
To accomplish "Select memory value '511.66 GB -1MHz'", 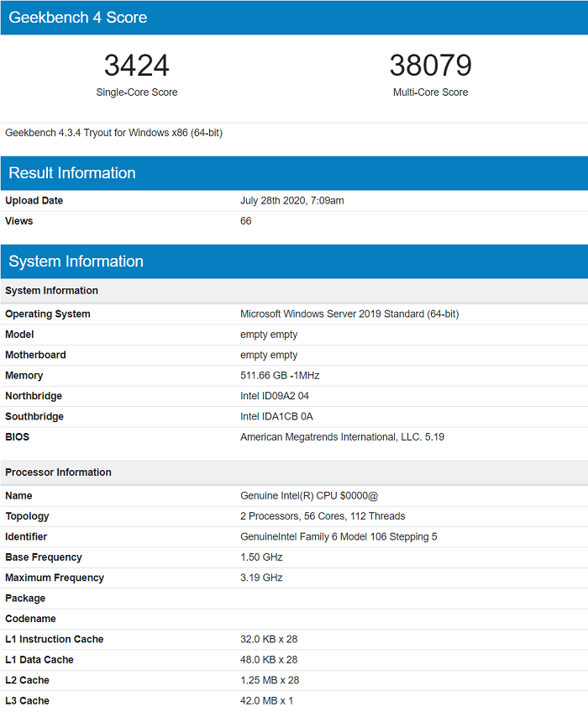I will coord(280,375).
